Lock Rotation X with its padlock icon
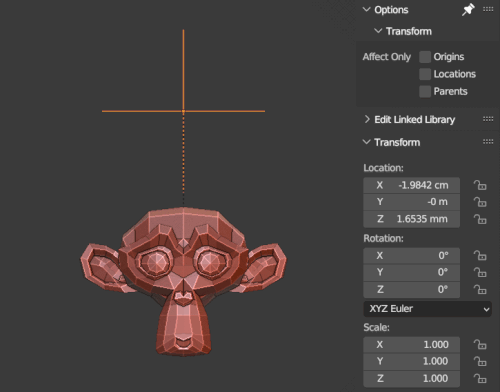 (x=480, y=255)
